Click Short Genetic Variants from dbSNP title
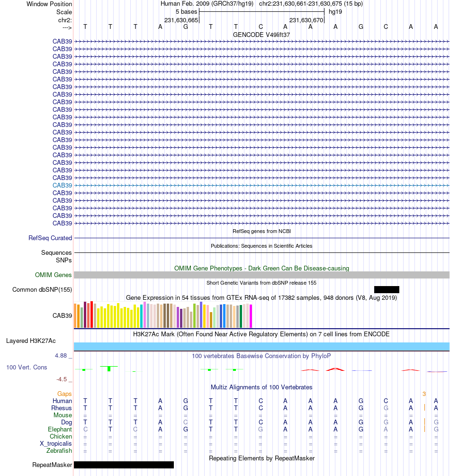Viewport: 450px width, 476px height. pos(261,283)
